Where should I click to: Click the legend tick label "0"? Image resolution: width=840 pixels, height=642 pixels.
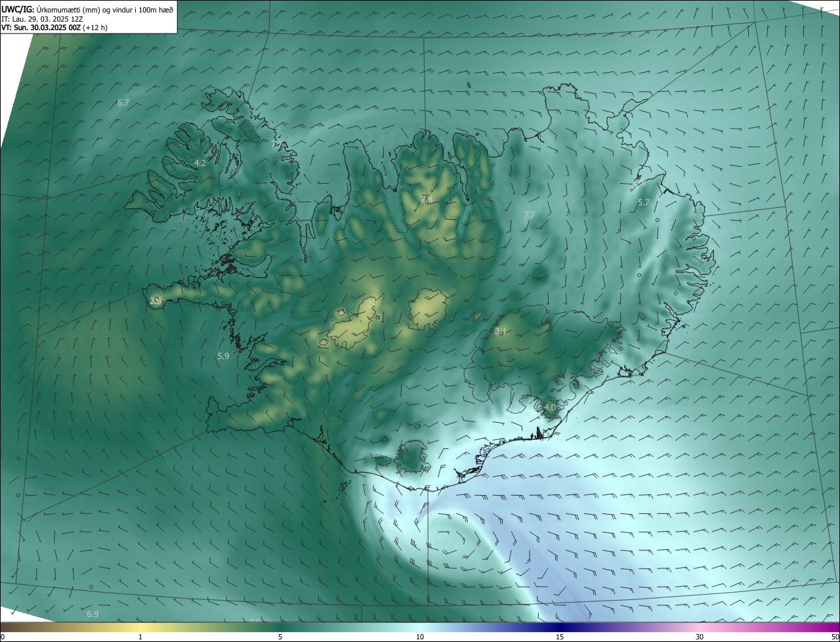[3, 637]
